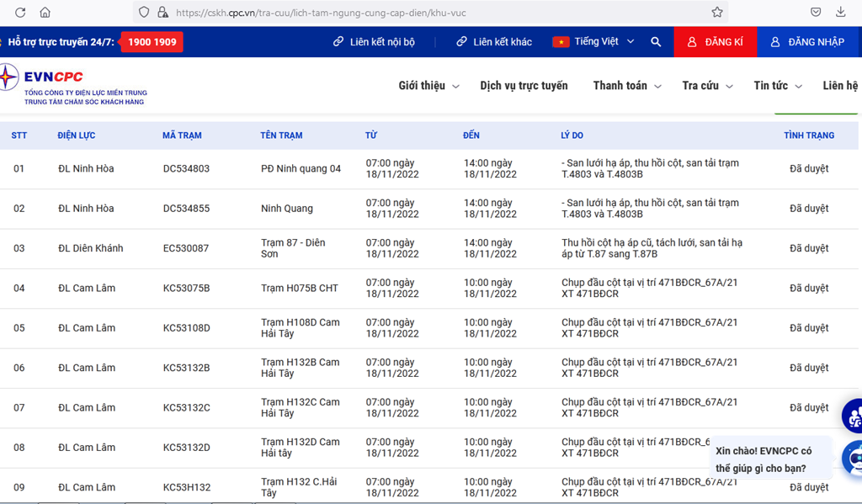The height and width of the screenshot is (504, 862).
Task: Click the shield tracking protection icon
Action: point(144,13)
